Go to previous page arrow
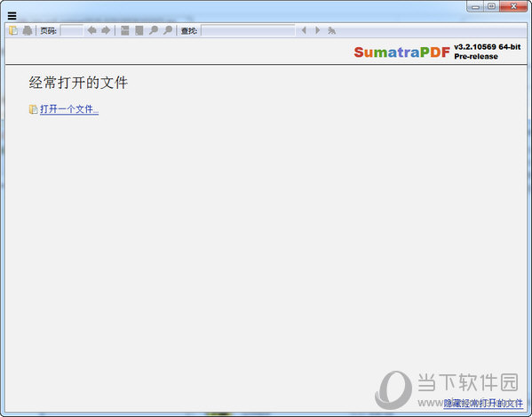 point(91,30)
